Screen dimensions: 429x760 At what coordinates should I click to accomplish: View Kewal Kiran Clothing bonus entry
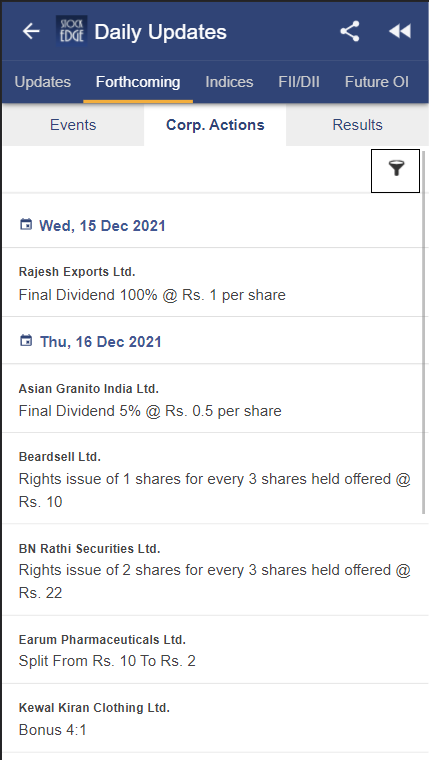212,718
